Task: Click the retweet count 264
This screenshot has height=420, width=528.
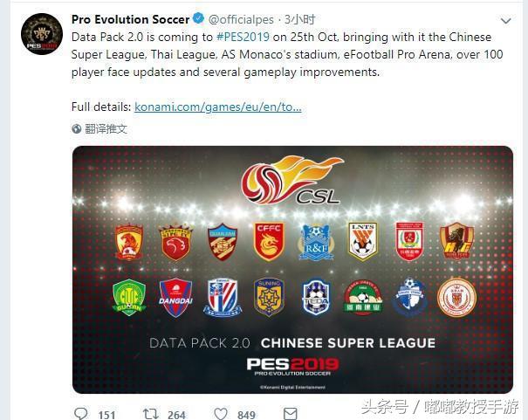Action: tap(176, 415)
